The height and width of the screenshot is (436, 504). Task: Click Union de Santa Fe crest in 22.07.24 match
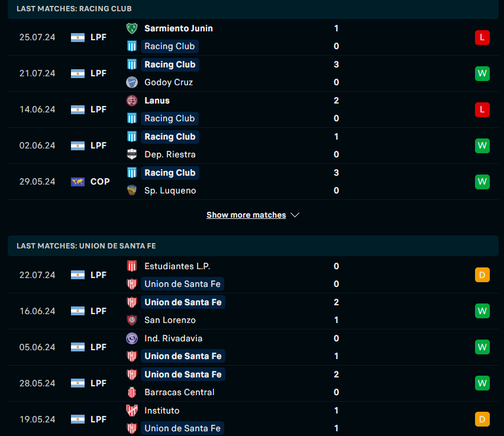coord(132,284)
